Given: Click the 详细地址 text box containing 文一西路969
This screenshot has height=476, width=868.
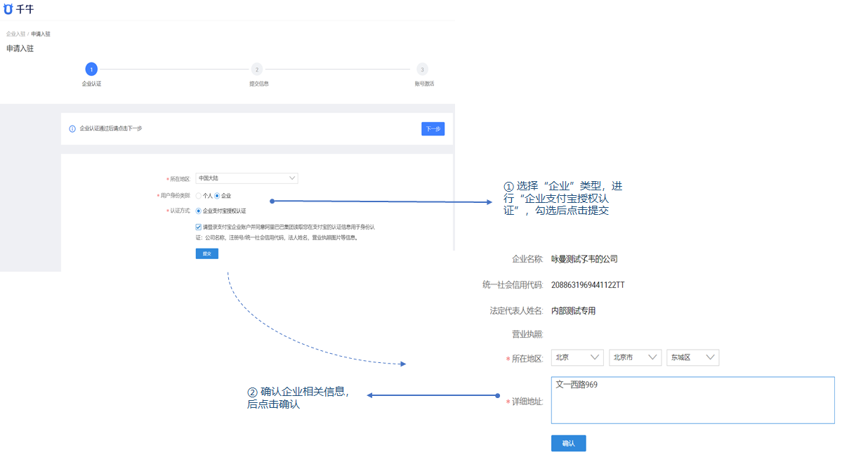Looking at the screenshot, I should click(692, 400).
